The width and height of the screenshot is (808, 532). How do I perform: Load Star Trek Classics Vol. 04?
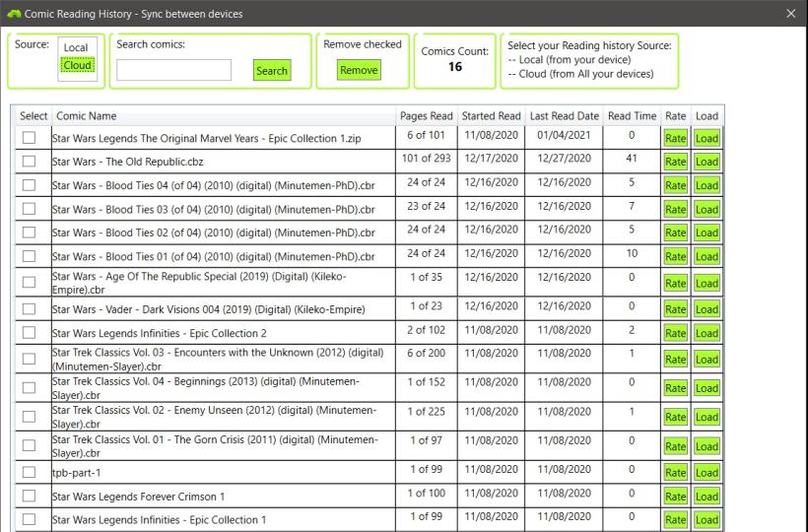707,388
